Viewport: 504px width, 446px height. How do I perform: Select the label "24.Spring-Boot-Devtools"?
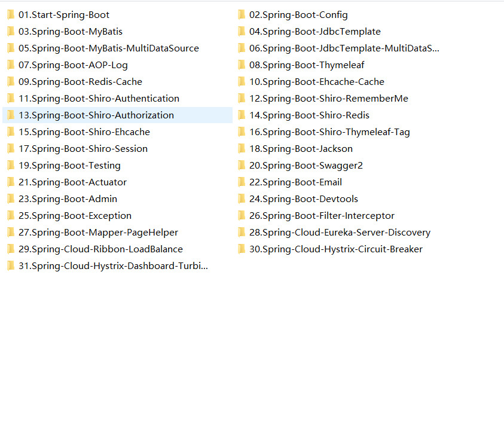pos(304,199)
